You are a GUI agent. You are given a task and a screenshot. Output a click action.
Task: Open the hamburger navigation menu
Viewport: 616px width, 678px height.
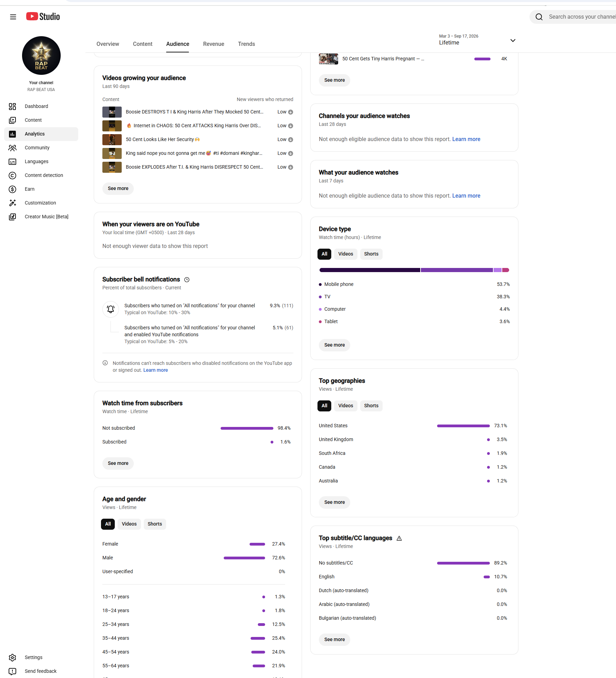click(13, 17)
